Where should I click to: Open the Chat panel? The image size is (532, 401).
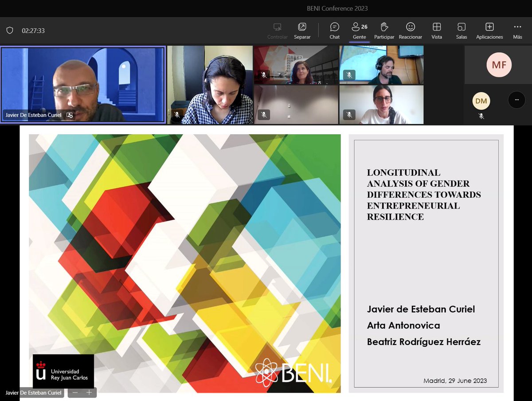coord(334,30)
